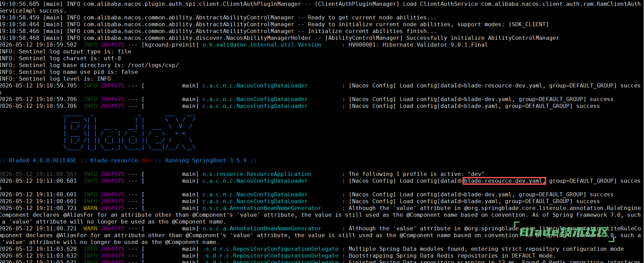644x263 pixels.
Task: Click the timestamp 19:11:00.567
Action: point(56,174)
